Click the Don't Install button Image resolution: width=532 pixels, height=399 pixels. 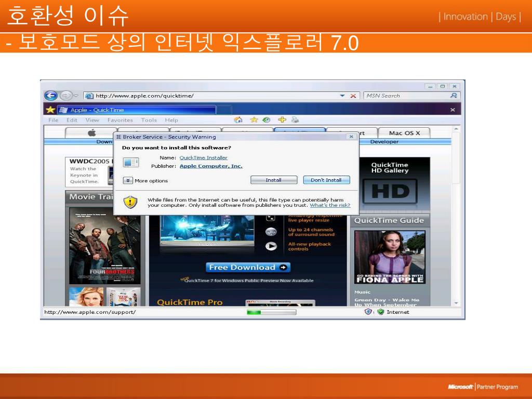point(326,180)
